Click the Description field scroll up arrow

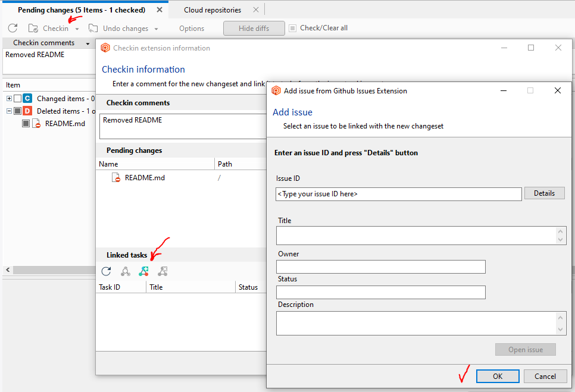pos(560,317)
